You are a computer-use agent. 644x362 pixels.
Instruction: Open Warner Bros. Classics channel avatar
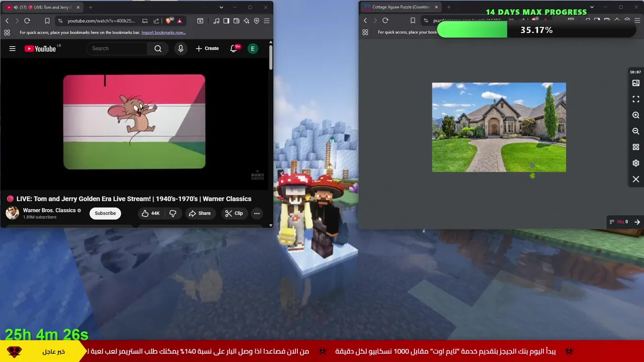pyautogui.click(x=12, y=213)
